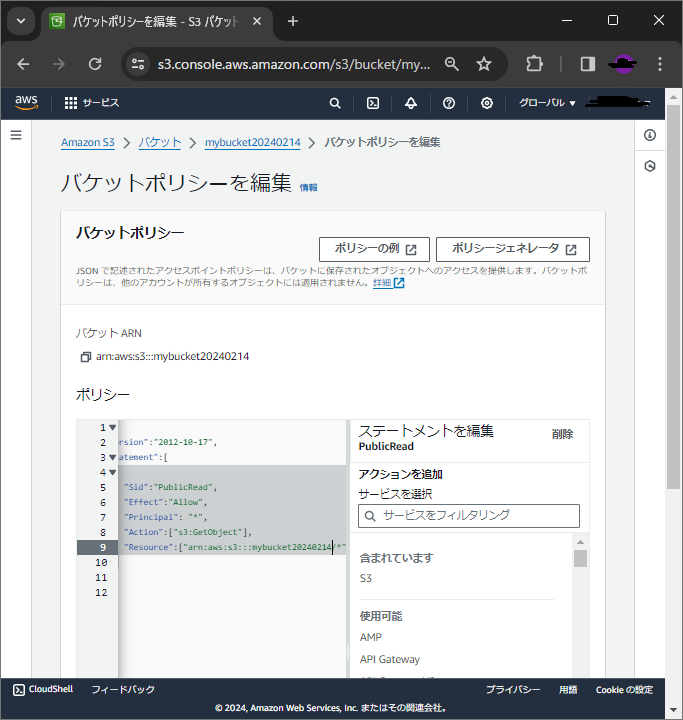Image resolution: width=683 pixels, height=720 pixels.
Task: Click the AWS console search icon
Action: [x=335, y=103]
